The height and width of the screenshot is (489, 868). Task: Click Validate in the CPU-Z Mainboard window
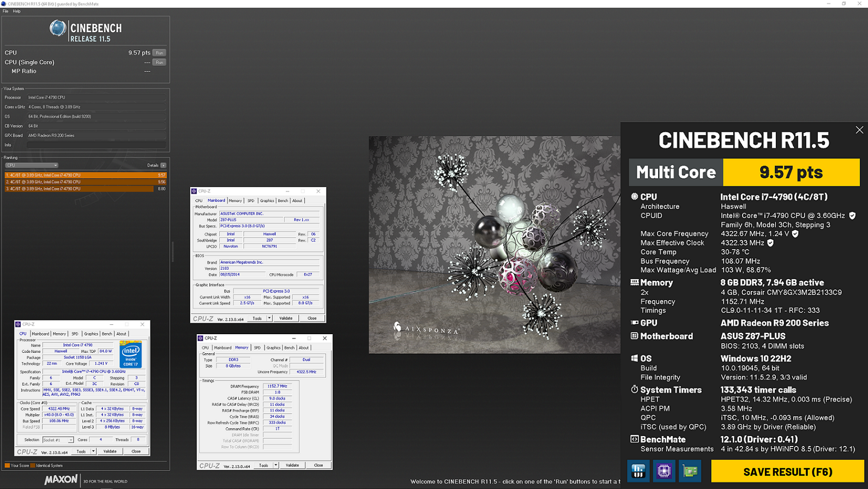pos(286,318)
